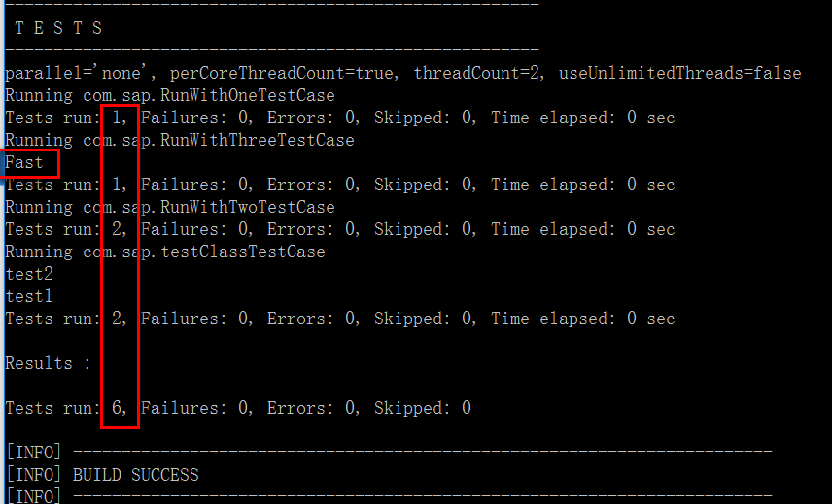Click 'Running com.sap.testClassTestCase' line
This screenshot has width=832, height=504.
[165, 252]
